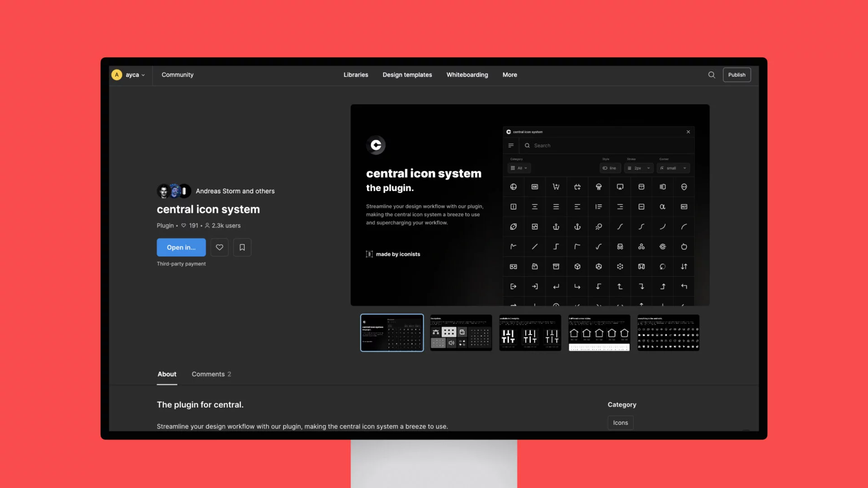Select the arrow direction icon in grid
The height and width of the screenshot is (488, 868).
[684, 266]
